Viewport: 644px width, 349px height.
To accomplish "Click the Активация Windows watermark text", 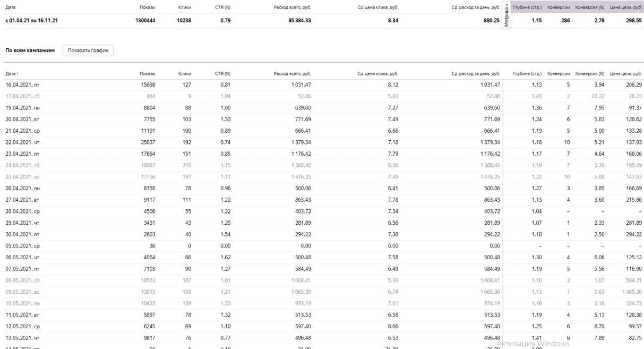I will [x=533, y=344].
